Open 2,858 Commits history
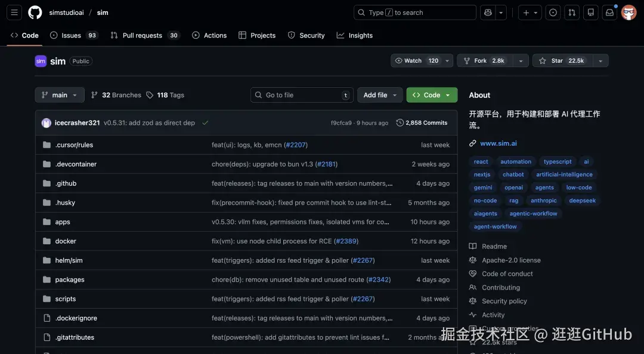 pyautogui.click(x=422, y=122)
